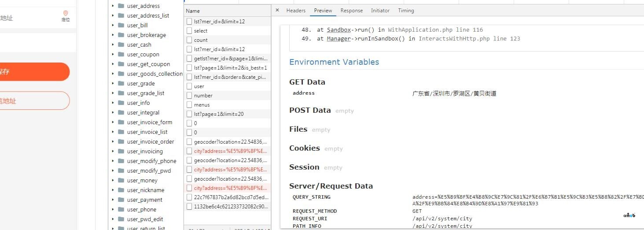Expand the user_bill tree arrow

[x=113, y=25]
